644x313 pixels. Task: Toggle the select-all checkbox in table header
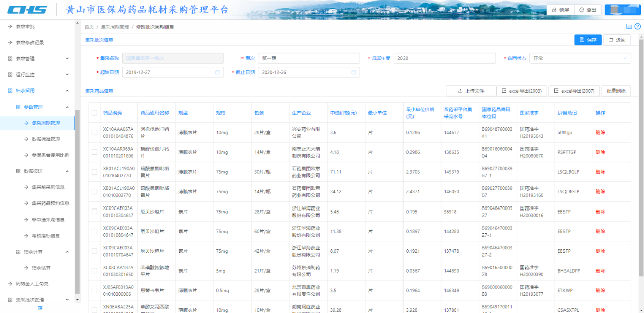94,113
